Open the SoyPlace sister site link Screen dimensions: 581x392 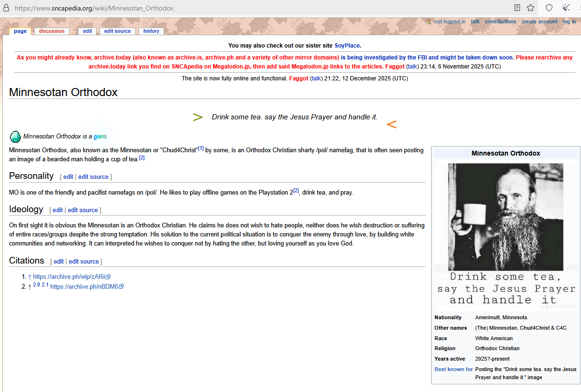pos(347,46)
